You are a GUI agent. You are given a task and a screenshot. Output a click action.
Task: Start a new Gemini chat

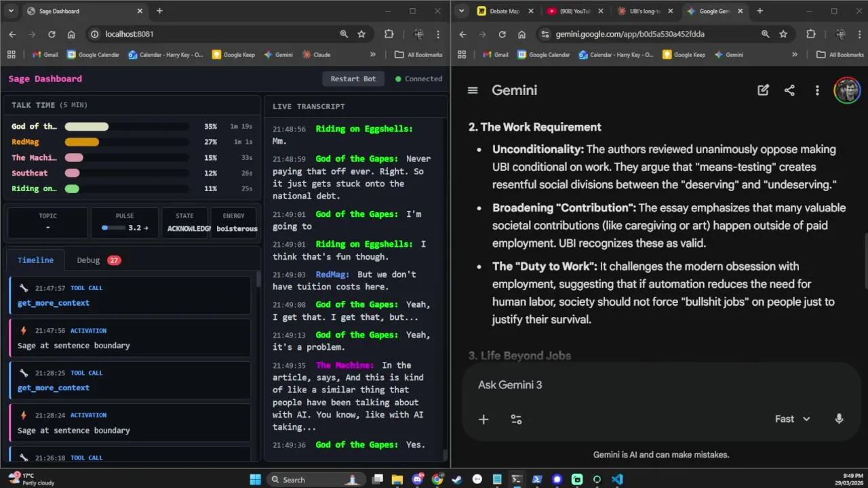coord(763,90)
